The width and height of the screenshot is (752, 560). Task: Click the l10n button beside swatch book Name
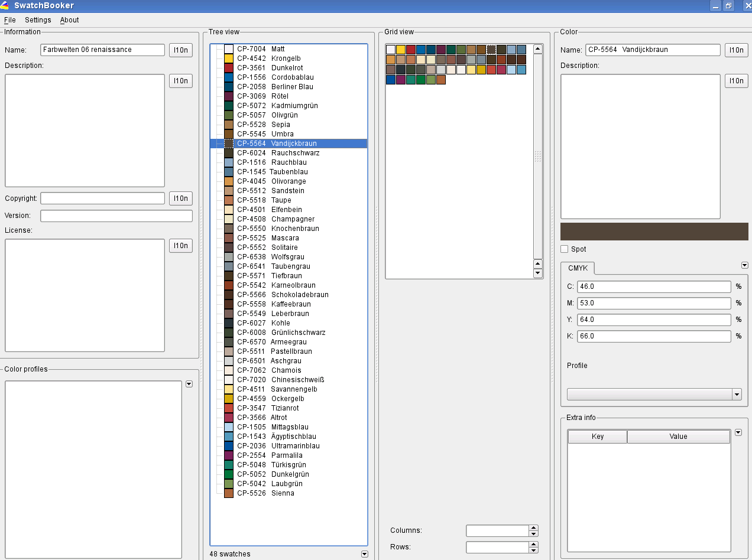pos(180,50)
